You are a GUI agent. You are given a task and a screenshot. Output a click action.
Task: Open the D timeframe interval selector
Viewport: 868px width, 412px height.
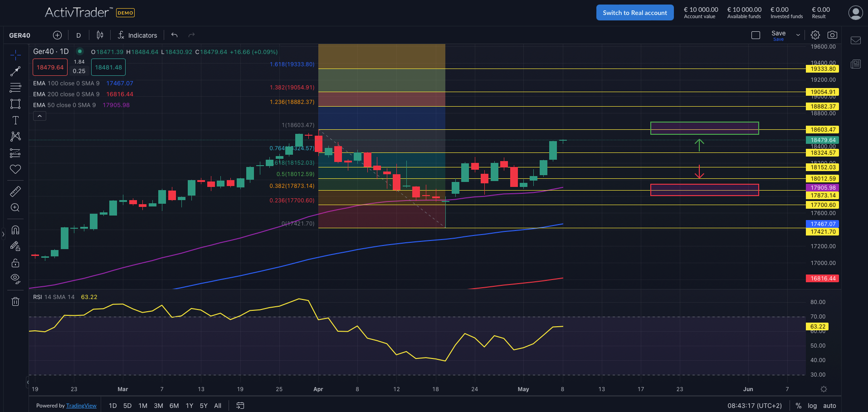pyautogui.click(x=78, y=35)
